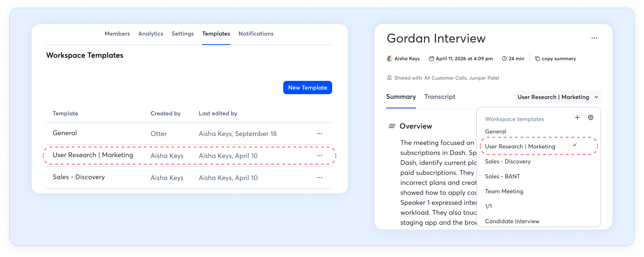
Task: Open more options for General template row
Action: click(319, 134)
